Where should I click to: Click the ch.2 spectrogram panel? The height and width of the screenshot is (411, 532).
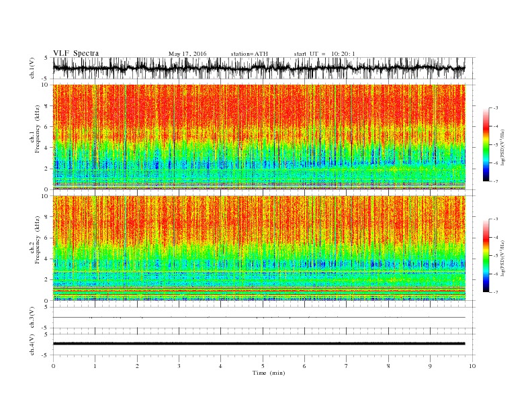tap(259, 248)
